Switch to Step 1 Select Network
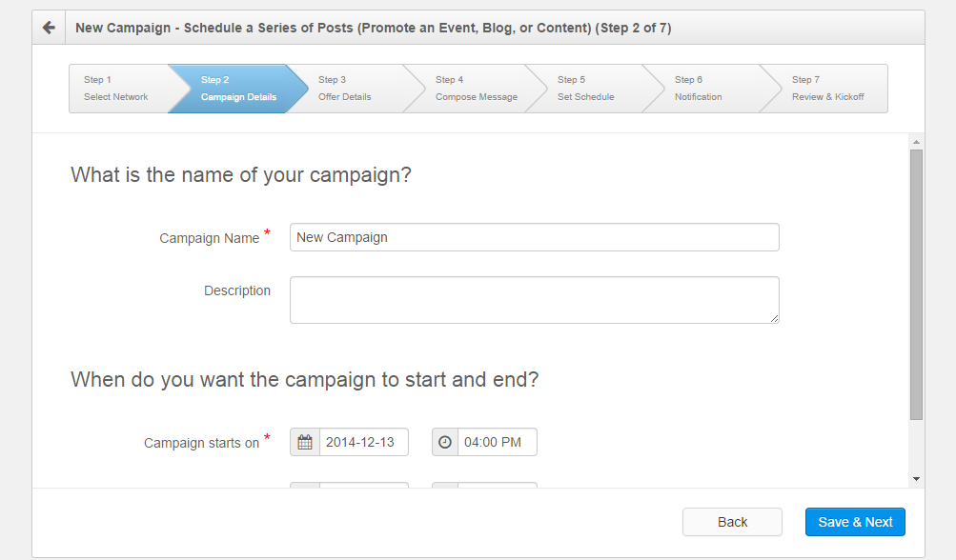 coord(114,88)
